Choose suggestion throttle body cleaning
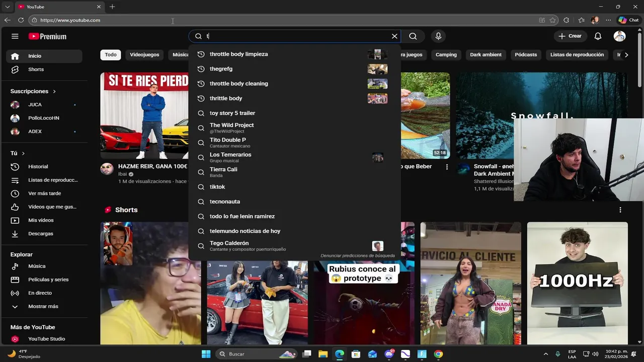 294,83
